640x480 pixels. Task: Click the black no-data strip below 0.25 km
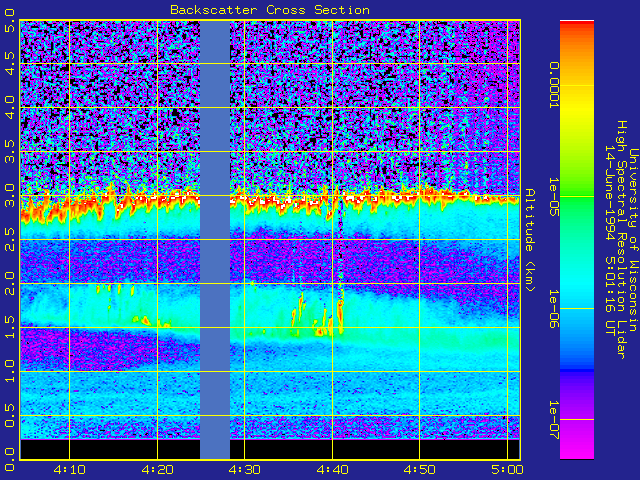(x=270, y=449)
